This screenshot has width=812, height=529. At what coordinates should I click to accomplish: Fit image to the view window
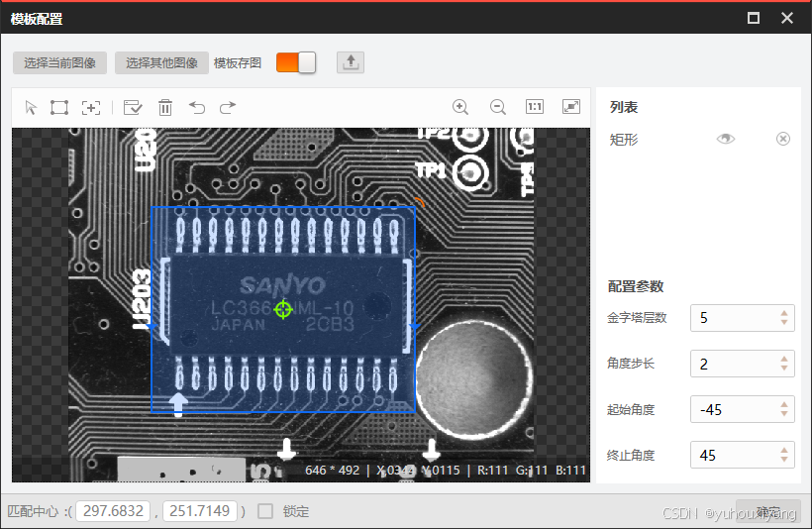[571, 107]
